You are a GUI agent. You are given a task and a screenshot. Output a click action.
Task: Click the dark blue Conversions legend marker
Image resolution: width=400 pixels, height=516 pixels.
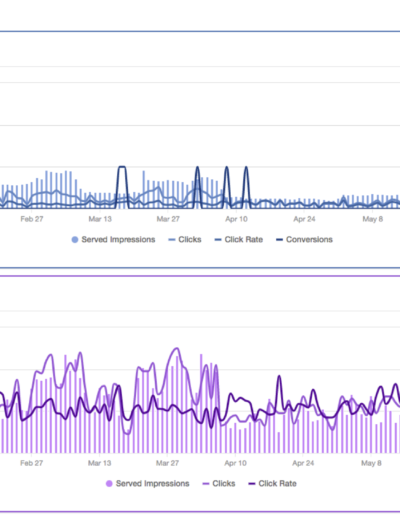pyautogui.click(x=279, y=240)
